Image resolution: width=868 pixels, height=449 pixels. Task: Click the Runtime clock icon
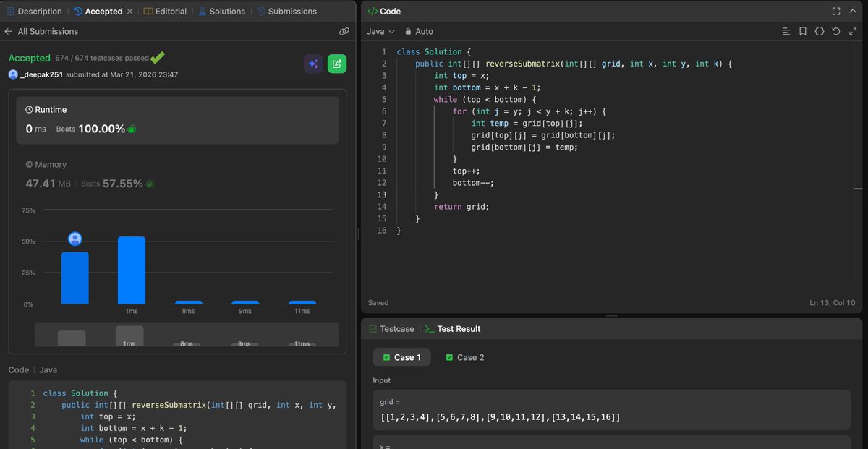click(x=29, y=110)
